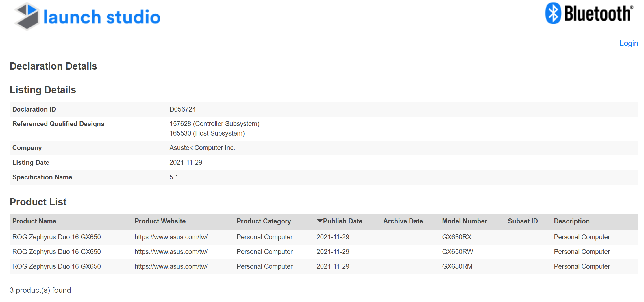Sort the list by Product Name
Image resolution: width=644 pixels, height=302 pixels.
coord(34,221)
